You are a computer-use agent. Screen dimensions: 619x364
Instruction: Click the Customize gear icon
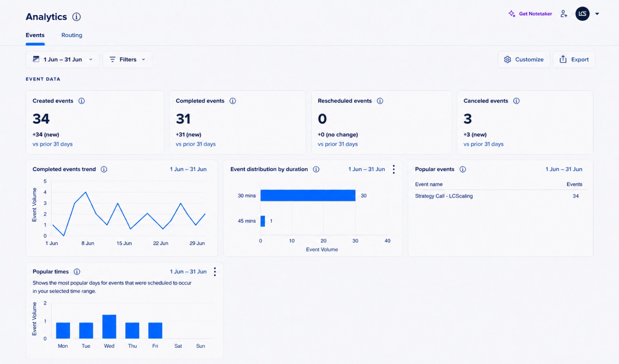pyautogui.click(x=508, y=60)
